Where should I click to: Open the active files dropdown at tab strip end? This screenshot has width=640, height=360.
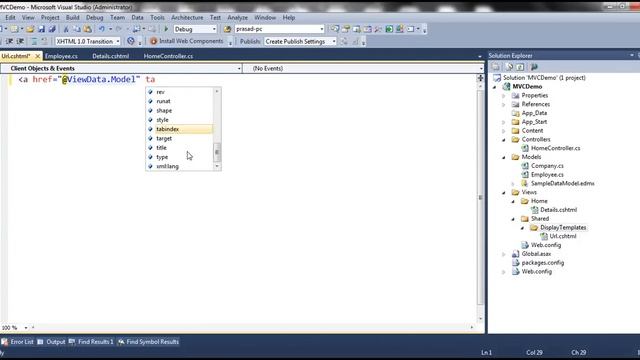pyautogui.click(x=480, y=56)
